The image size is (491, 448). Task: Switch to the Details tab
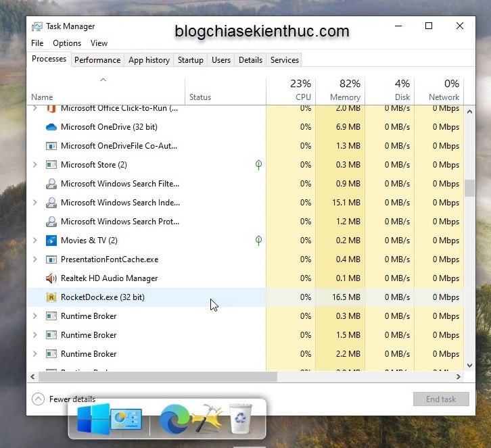click(250, 60)
